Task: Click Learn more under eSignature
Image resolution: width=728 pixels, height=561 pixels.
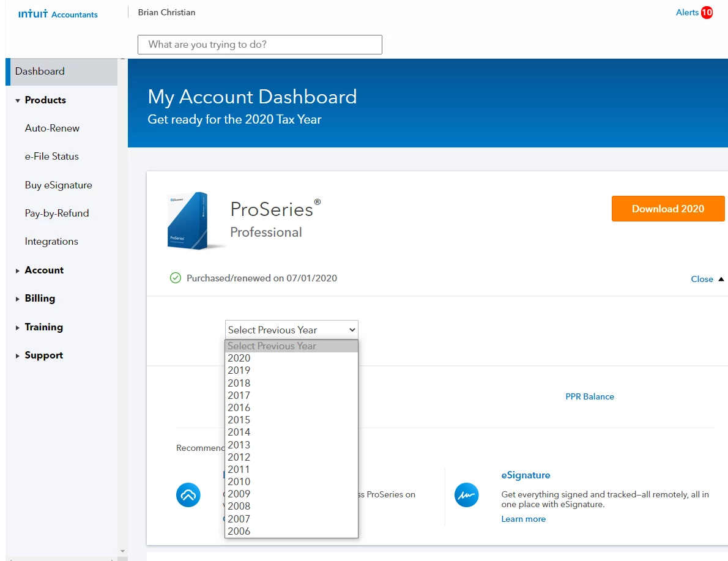Action: pos(523,519)
